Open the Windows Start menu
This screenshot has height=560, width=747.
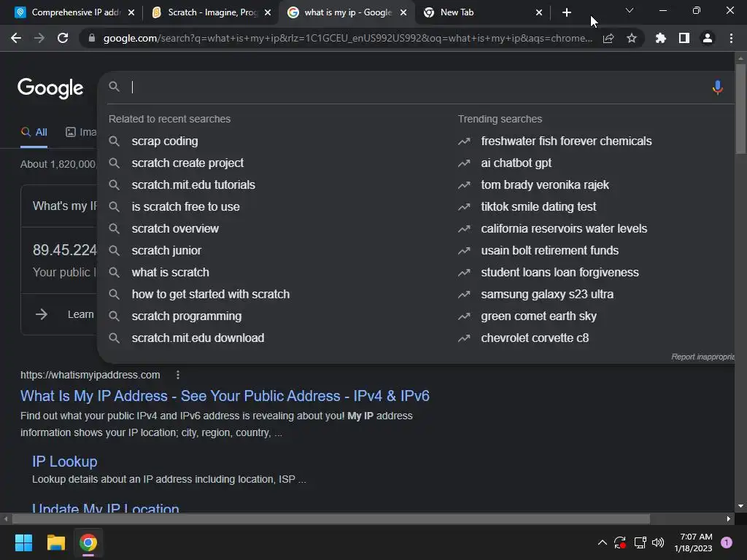pos(23,542)
